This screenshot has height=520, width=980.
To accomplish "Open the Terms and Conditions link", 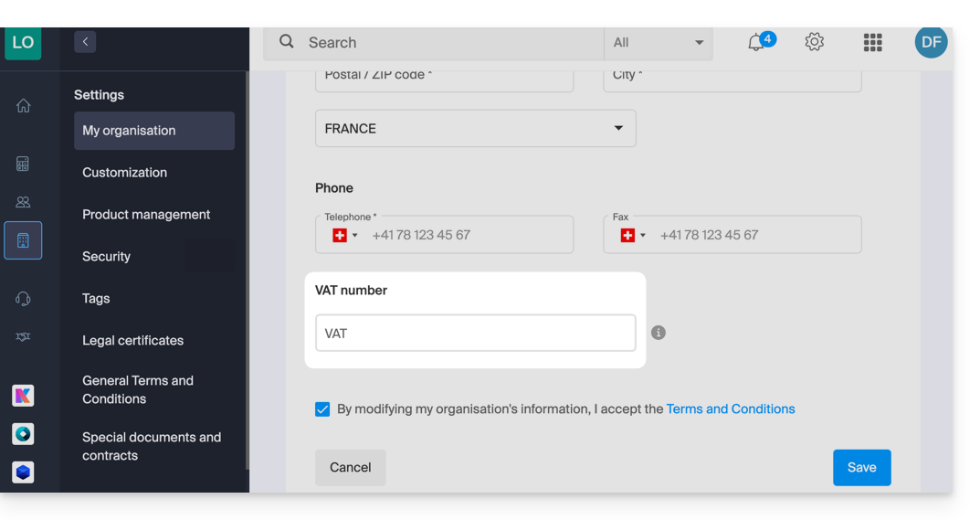I will point(730,409).
